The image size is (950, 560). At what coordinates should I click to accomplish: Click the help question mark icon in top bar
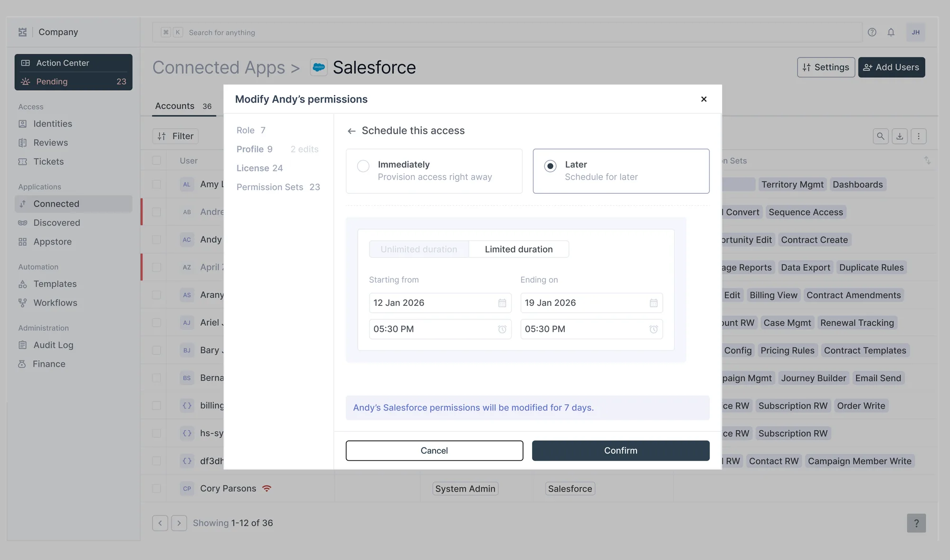872,32
